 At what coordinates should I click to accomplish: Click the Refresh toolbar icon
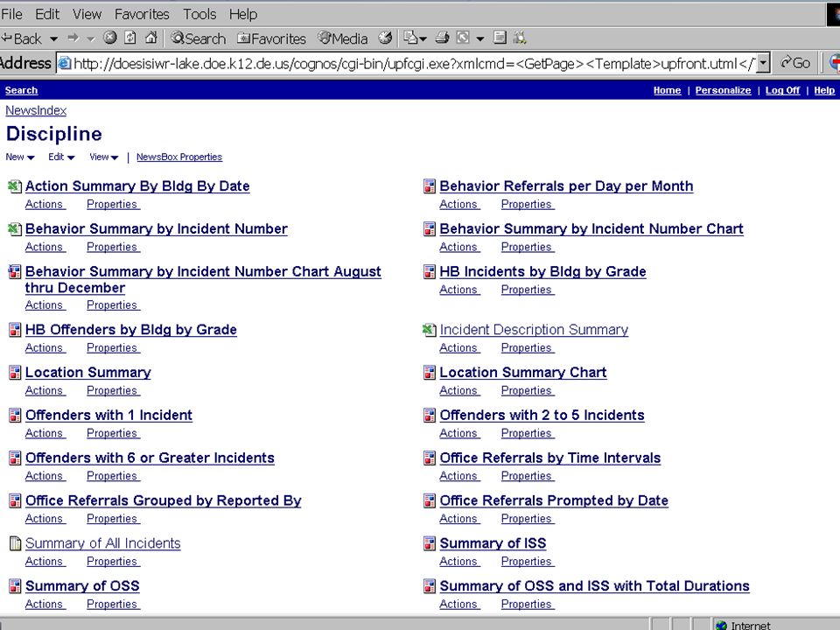[130, 38]
